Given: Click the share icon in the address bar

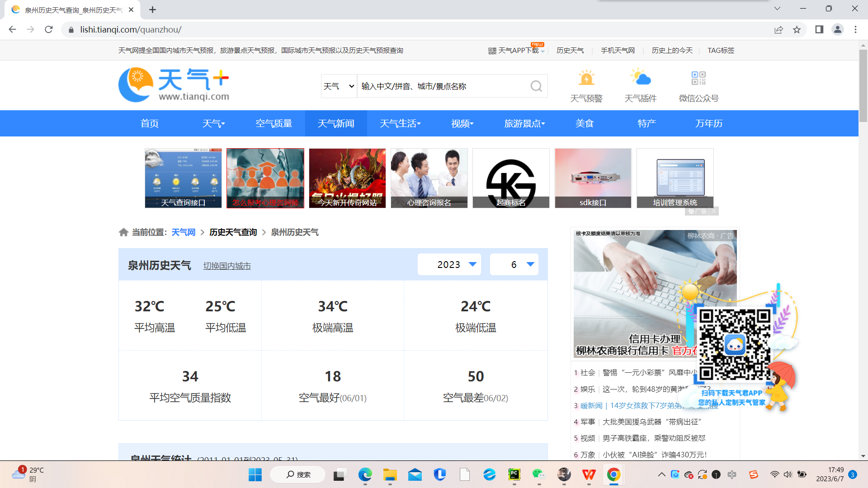Looking at the screenshot, I should (778, 29).
